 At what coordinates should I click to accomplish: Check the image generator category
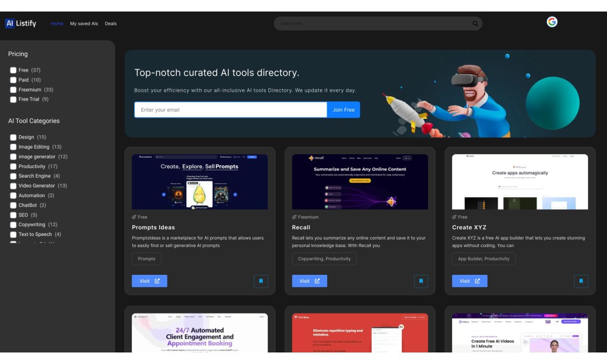pos(13,157)
